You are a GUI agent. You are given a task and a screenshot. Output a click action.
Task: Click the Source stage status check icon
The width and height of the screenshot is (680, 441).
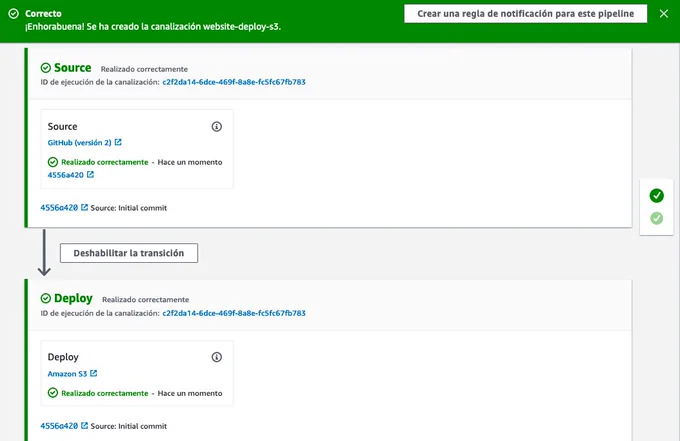click(46, 68)
